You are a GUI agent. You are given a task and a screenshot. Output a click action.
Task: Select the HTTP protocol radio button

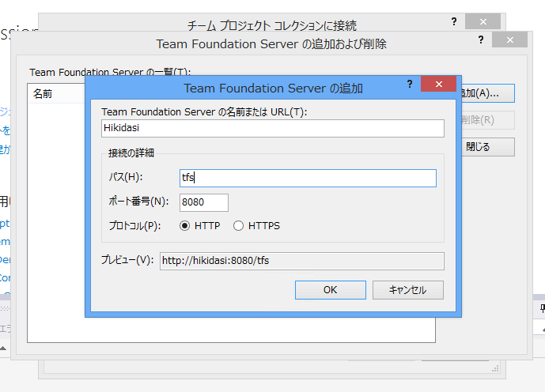coord(184,226)
